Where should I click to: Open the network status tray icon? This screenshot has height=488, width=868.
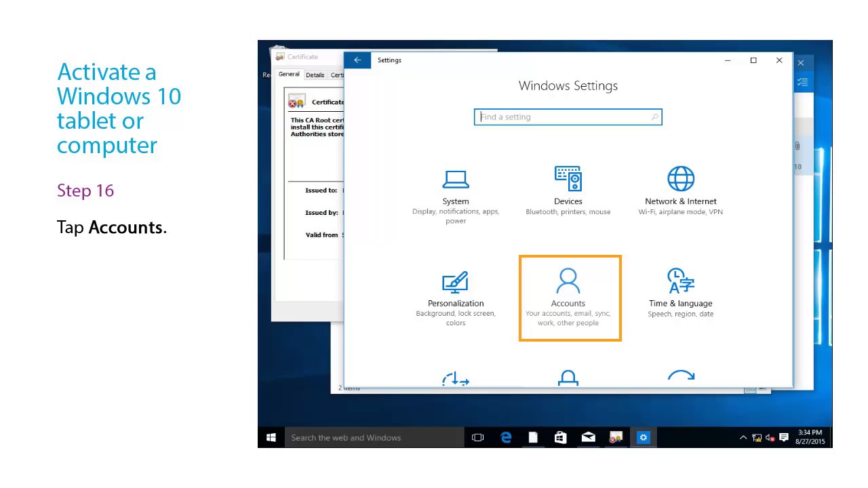(757, 438)
